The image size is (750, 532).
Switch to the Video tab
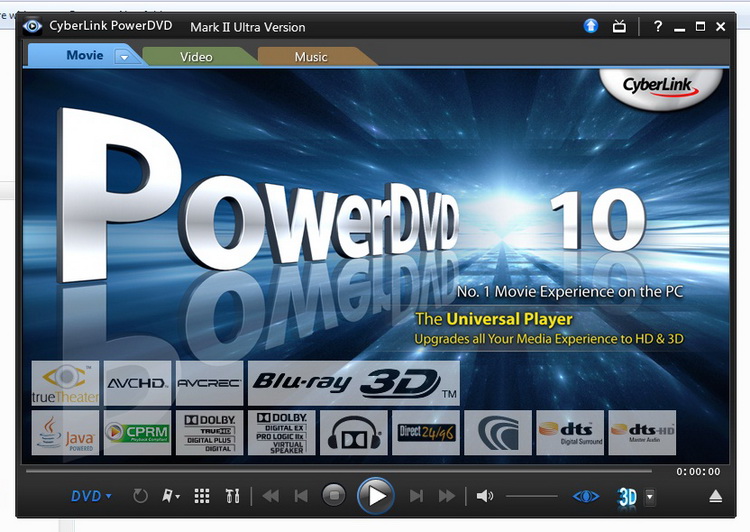tap(196, 57)
